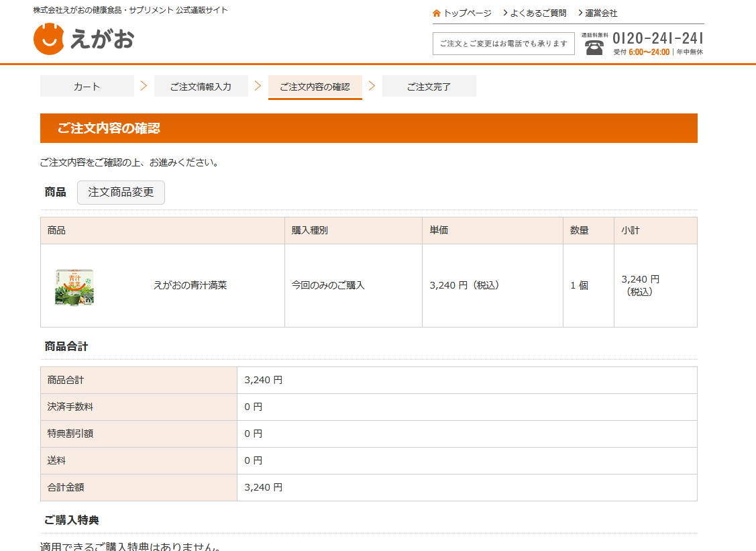
Task: Open the トップページ link
Action: tap(467, 13)
